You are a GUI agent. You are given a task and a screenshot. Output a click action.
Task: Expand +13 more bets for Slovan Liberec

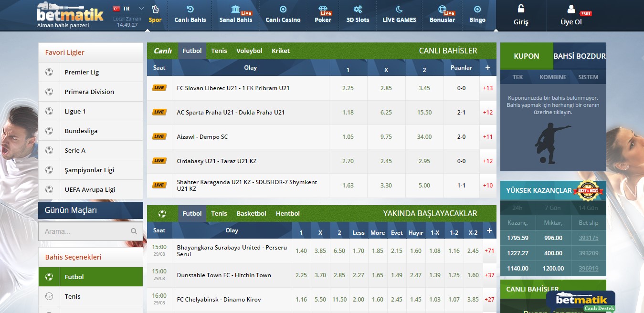487,88
